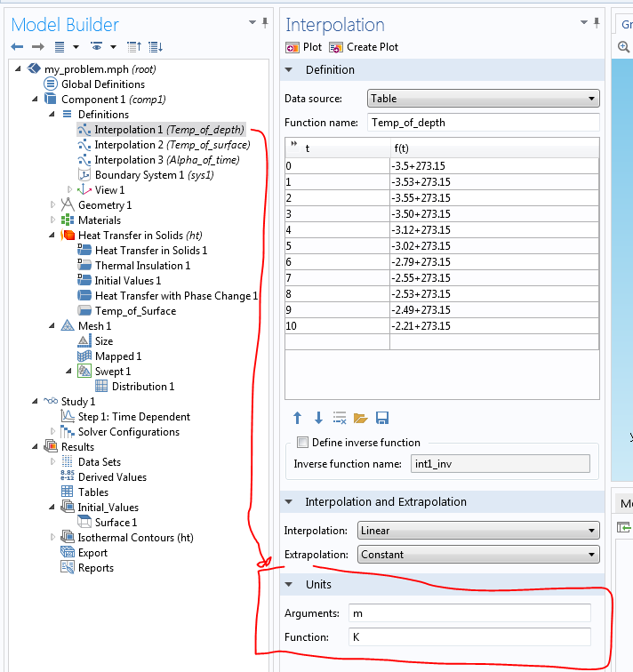Open the Interpolation method dropdown
633x672 pixels.
(x=478, y=531)
